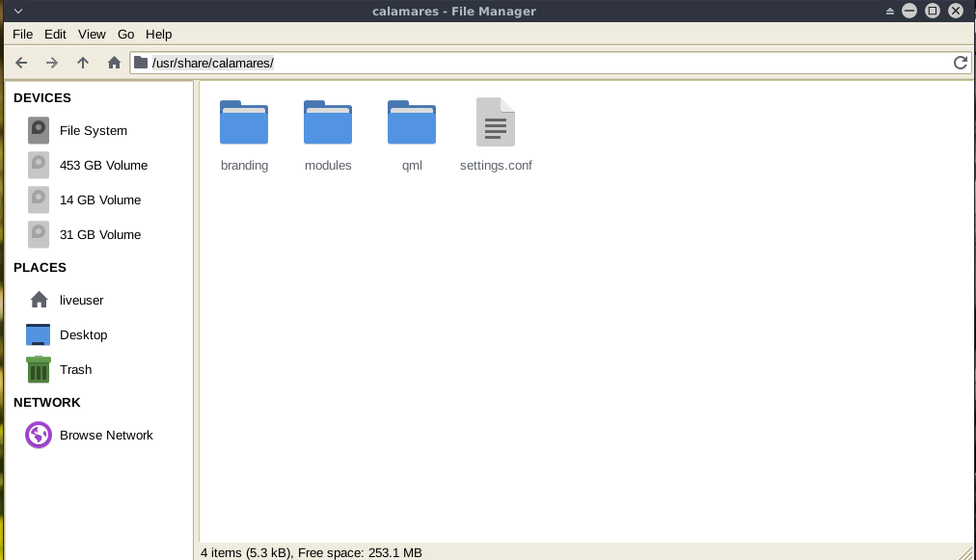
Task: Click the branding folder name
Action: 244,166
